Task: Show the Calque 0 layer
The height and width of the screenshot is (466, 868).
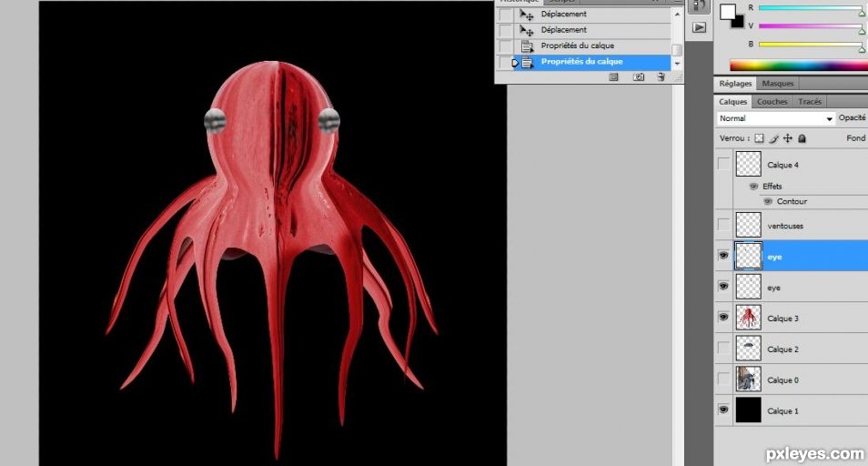Action: (x=723, y=380)
